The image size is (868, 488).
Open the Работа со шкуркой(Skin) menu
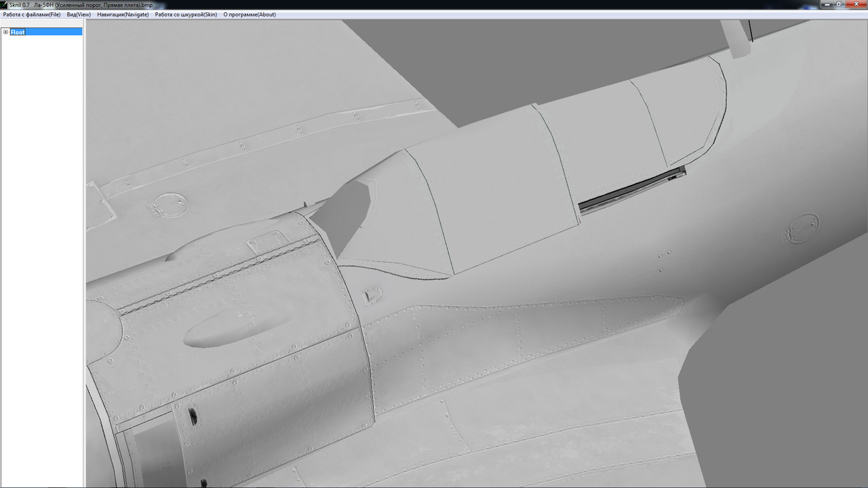186,14
